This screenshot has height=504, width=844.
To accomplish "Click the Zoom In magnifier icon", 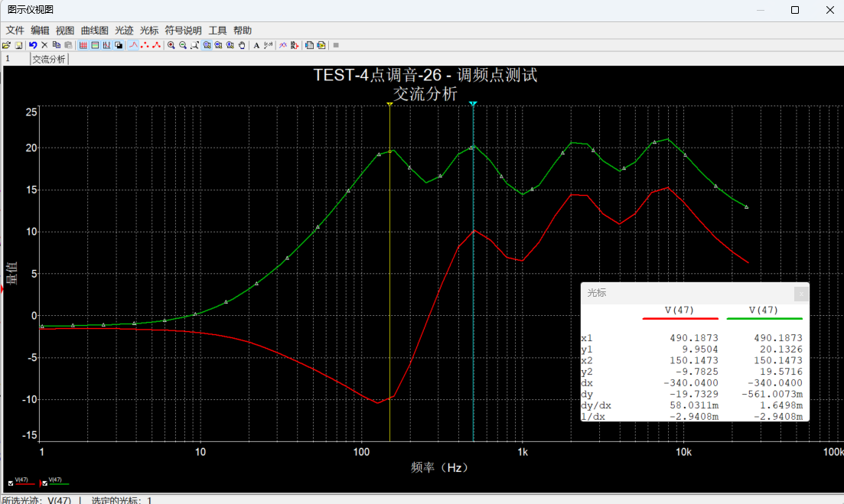I will [171, 45].
